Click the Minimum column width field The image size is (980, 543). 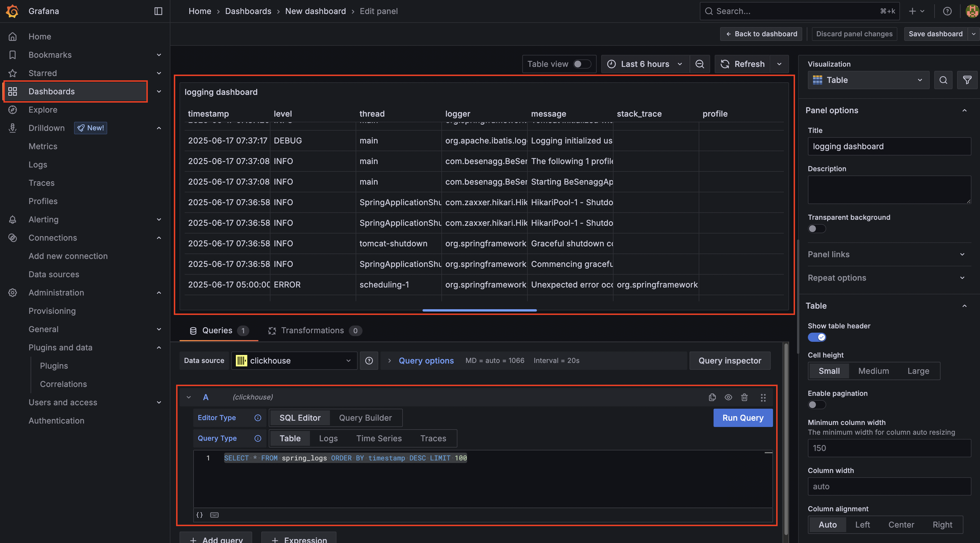click(x=889, y=448)
